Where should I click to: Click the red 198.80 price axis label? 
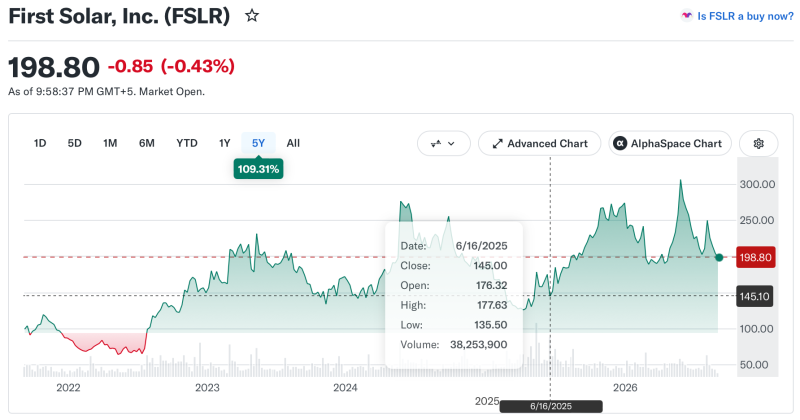click(756, 257)
